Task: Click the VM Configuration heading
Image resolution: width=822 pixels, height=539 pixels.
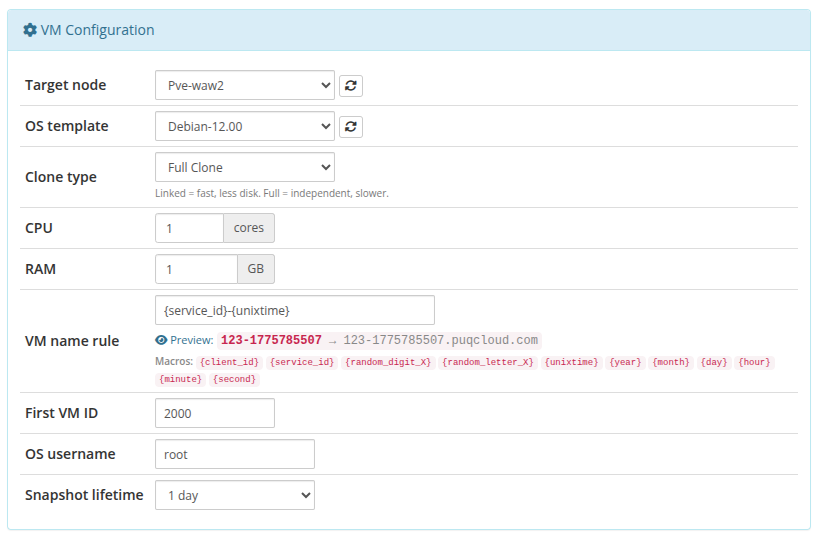Action: (98, 30)
